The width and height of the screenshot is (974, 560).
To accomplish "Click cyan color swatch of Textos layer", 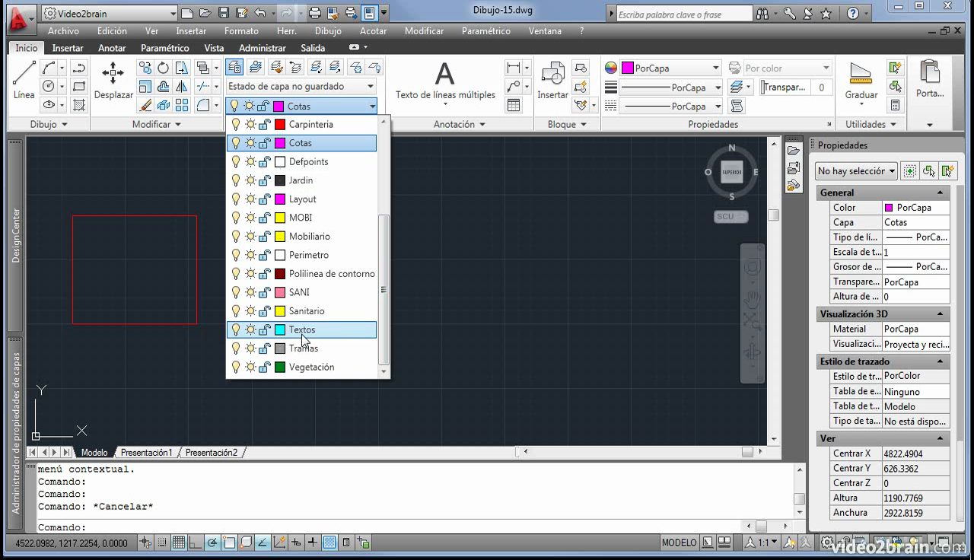I will [279, 329].
